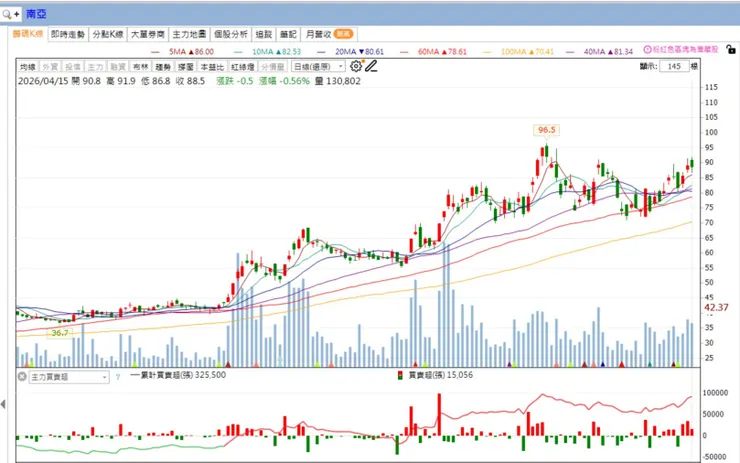Toggle the 主力 overlay button
Screen dimensions: 740x463
[x=95, y=67]
